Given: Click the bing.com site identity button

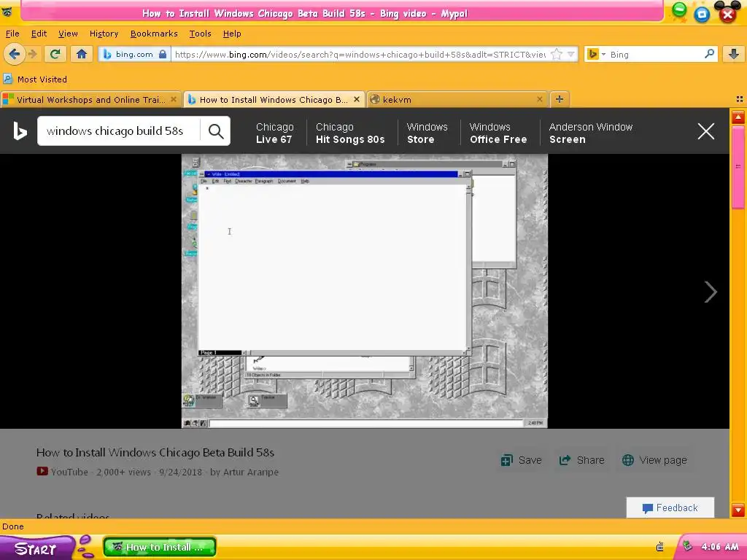Looking at the screenshot, I should point(134,54).
